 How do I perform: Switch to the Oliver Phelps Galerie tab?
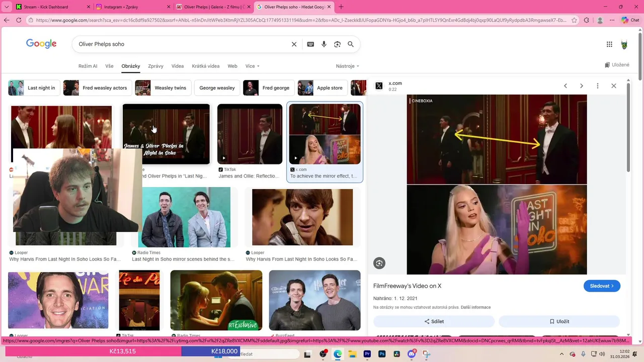coord(213,7)
